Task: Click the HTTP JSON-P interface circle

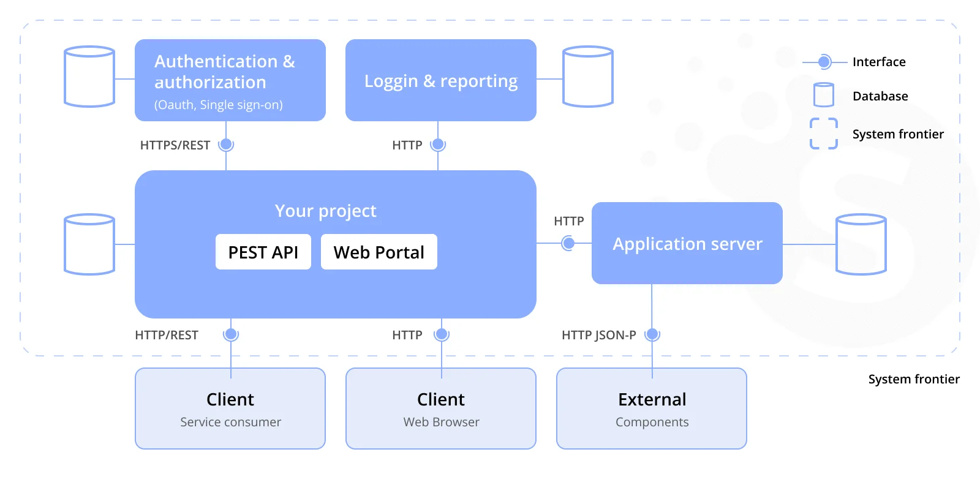Action: pyautogui.click(x=652, y=334)
